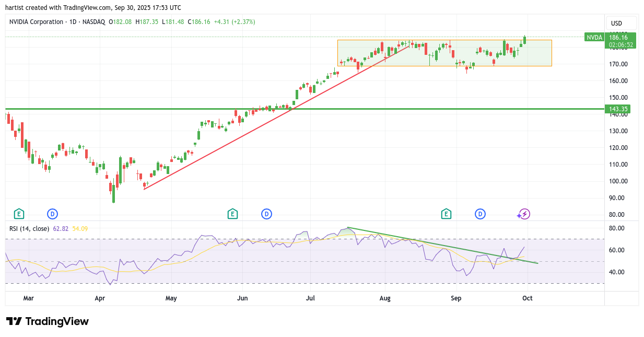Screen dimensions: 644x337
Task: Click the dividend D marker before April
Action: (52, 214)
